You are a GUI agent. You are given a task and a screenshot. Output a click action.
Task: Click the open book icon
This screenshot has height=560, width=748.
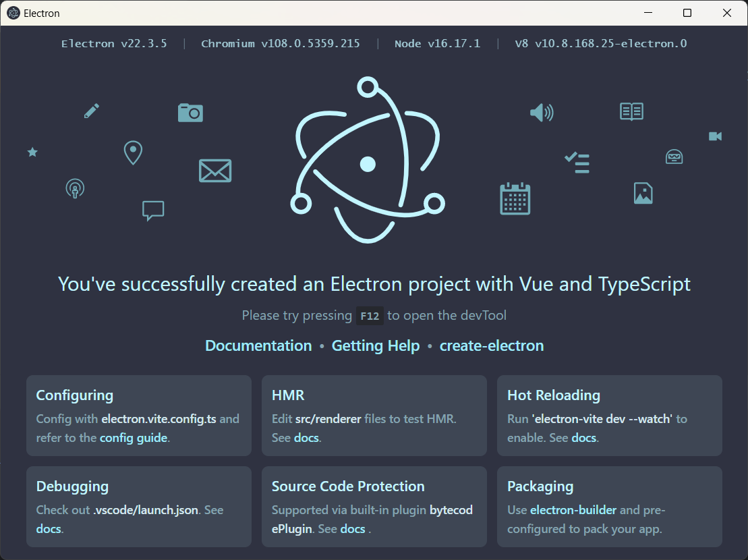pyautogui.click(x=631, y=111)
